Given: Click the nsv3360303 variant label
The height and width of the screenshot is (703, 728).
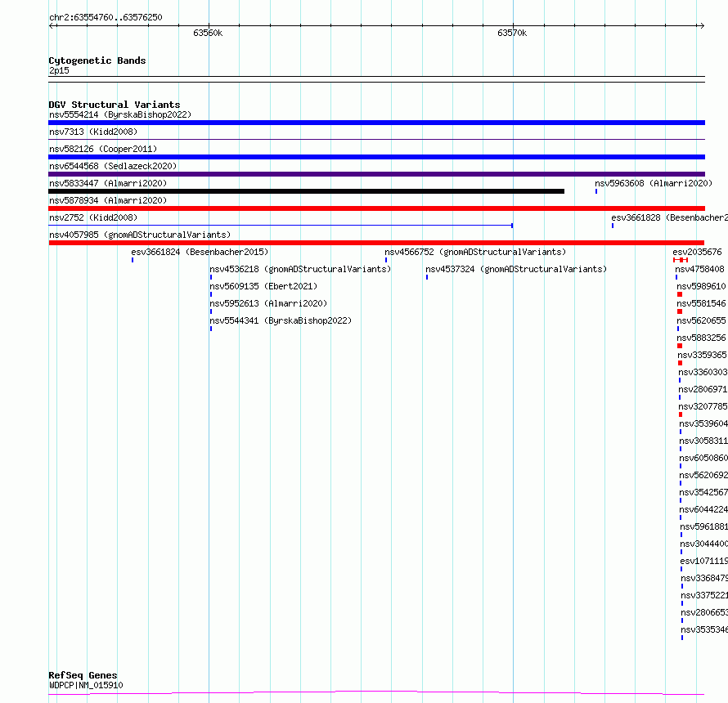Looking at the screenshot, I should pyautogui.click(x=703, y=372).
